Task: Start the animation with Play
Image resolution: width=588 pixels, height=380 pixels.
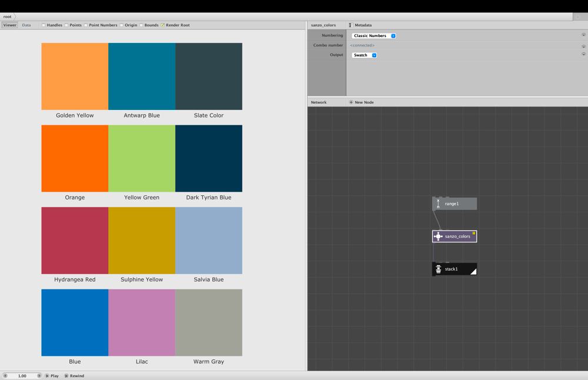Action: 52,376
